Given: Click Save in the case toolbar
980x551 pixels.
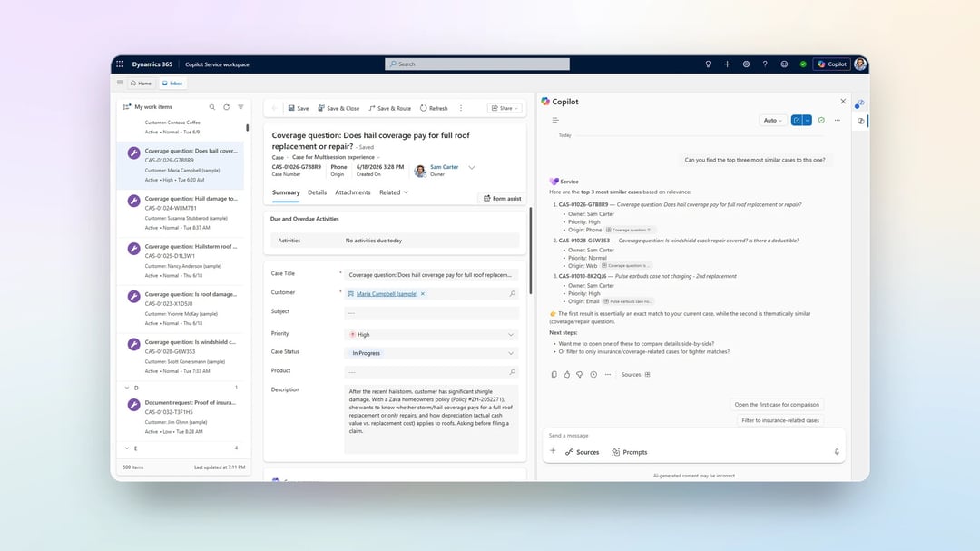Looking at the screenshot, I should click(x=299, y=108).
